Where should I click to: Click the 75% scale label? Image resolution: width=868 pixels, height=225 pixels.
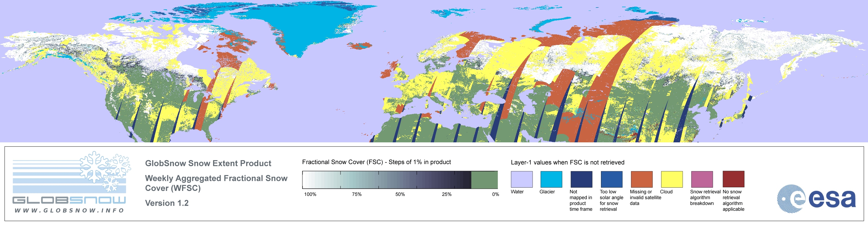click(357, 194)
